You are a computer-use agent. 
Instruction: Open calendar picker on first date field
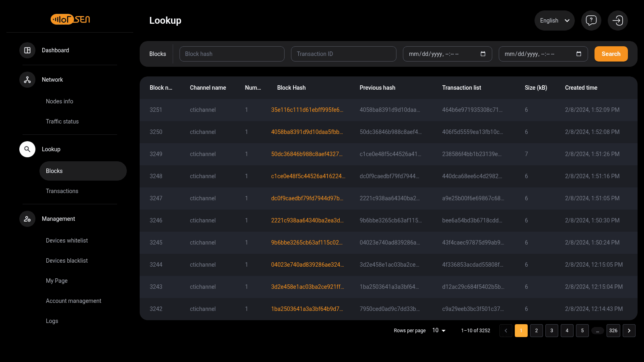click(483, 54)
